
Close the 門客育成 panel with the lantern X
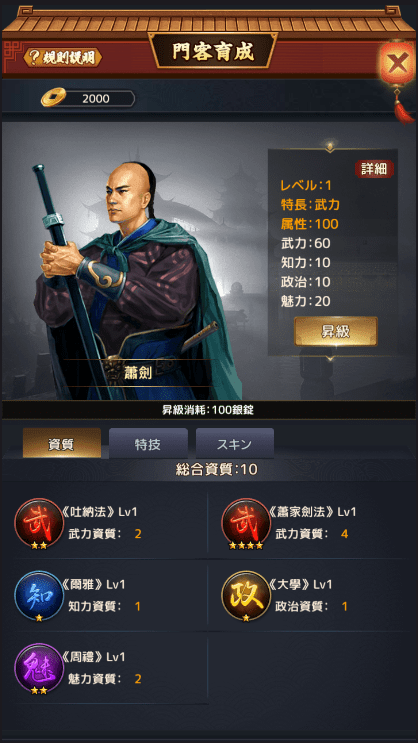click(397, 63)
